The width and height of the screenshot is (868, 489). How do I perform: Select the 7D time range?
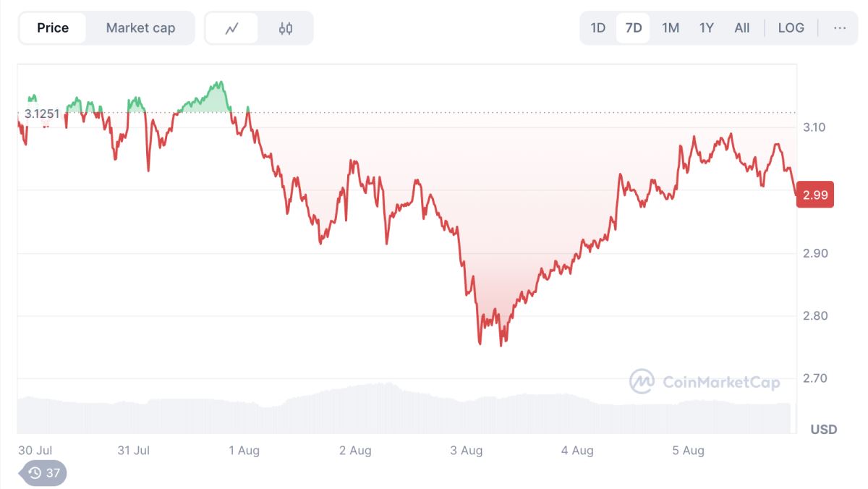(x=634, y=28)
